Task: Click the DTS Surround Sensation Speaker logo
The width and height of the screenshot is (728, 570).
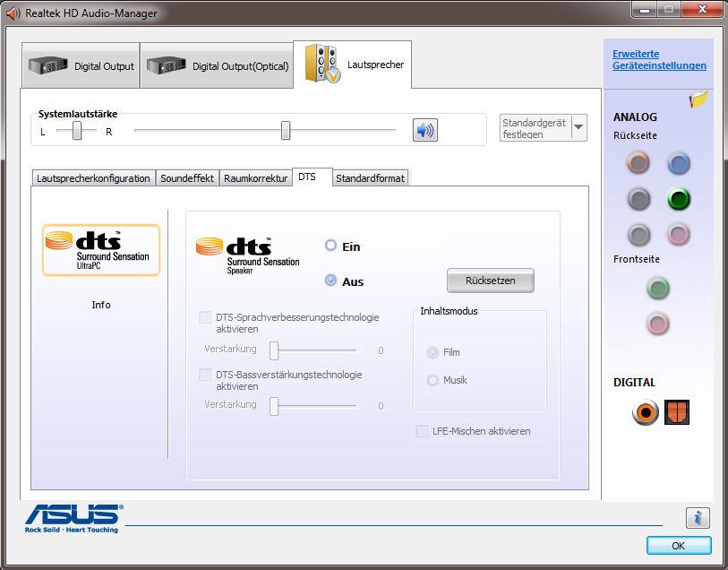Action: 247,255
